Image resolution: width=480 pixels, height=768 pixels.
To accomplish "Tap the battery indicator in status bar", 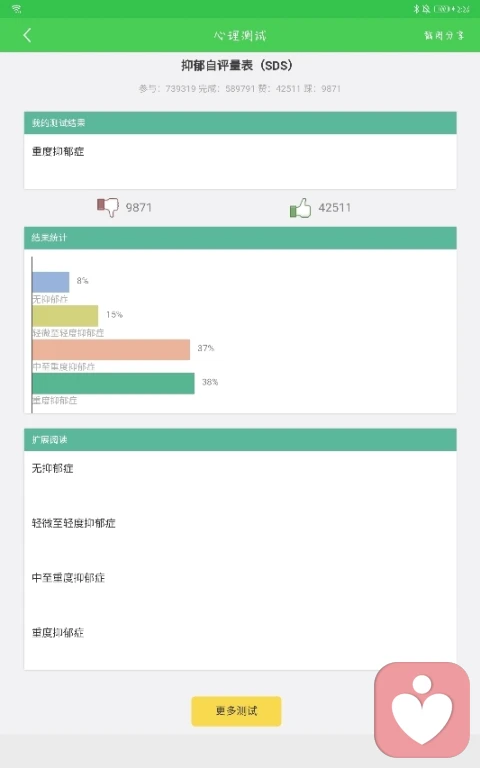I will (x=442, y=9).
